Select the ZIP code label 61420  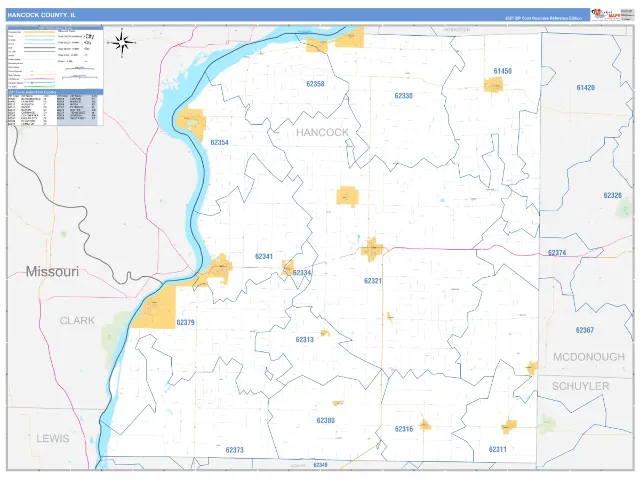[586, 88]
